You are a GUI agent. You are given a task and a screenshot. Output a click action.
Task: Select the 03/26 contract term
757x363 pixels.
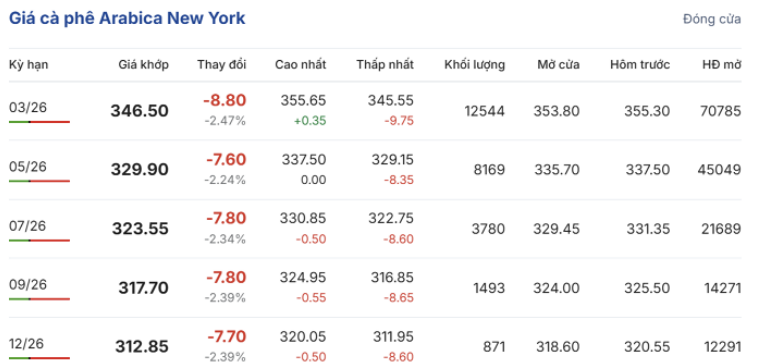28,107
